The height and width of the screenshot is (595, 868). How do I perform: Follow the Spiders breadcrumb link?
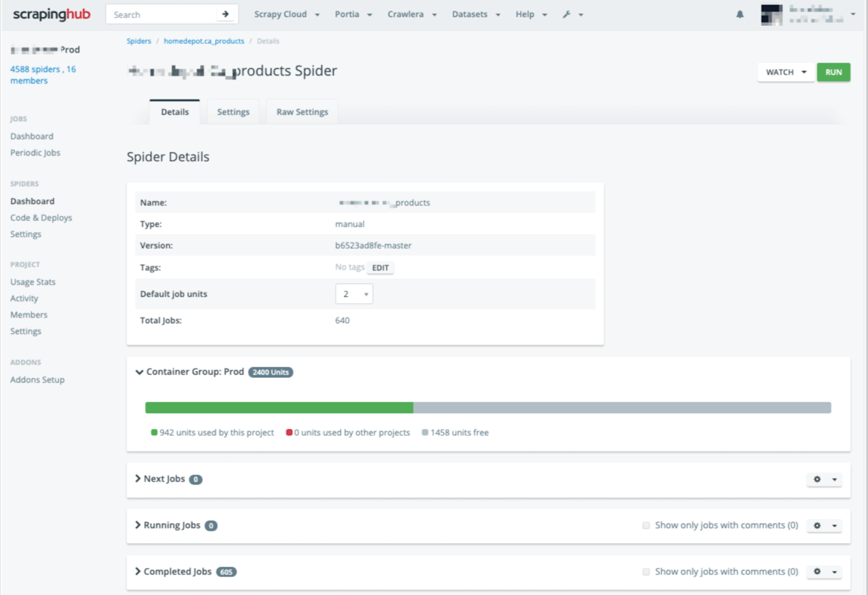(139, 41)
